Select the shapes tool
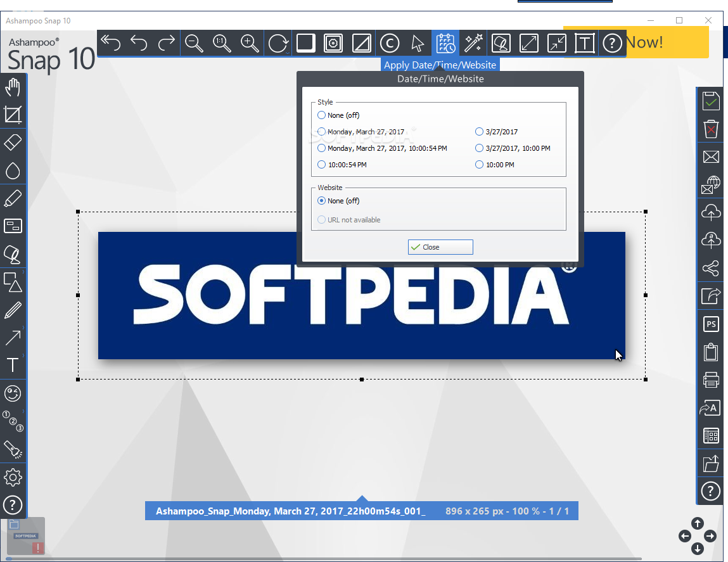 point(13,282)
